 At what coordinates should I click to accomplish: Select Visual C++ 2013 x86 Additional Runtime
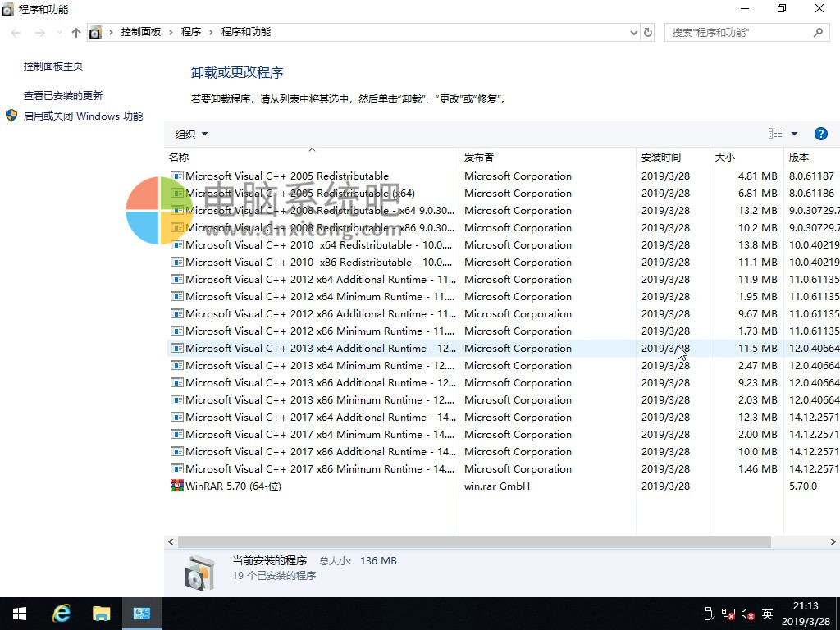click(504, 382)
